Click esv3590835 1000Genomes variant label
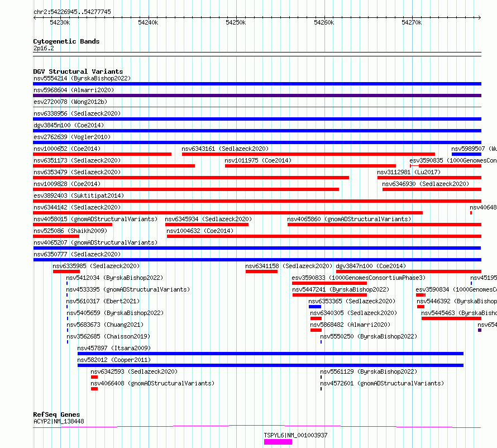This screenshot has height=448, width=497. [453, 160]
